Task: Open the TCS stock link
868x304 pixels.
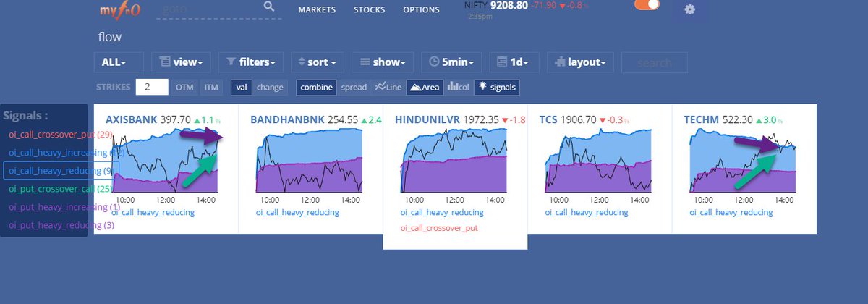Action: coord(548,119)
